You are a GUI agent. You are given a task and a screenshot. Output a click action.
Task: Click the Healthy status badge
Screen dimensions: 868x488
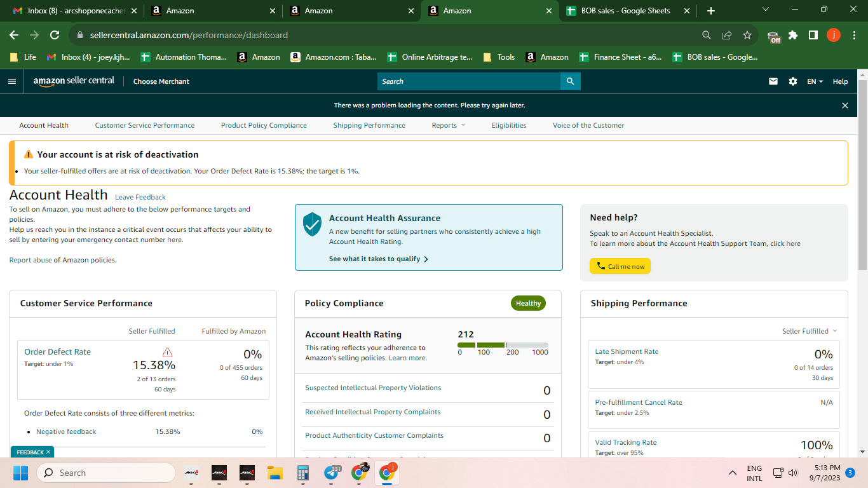[528, 303]
